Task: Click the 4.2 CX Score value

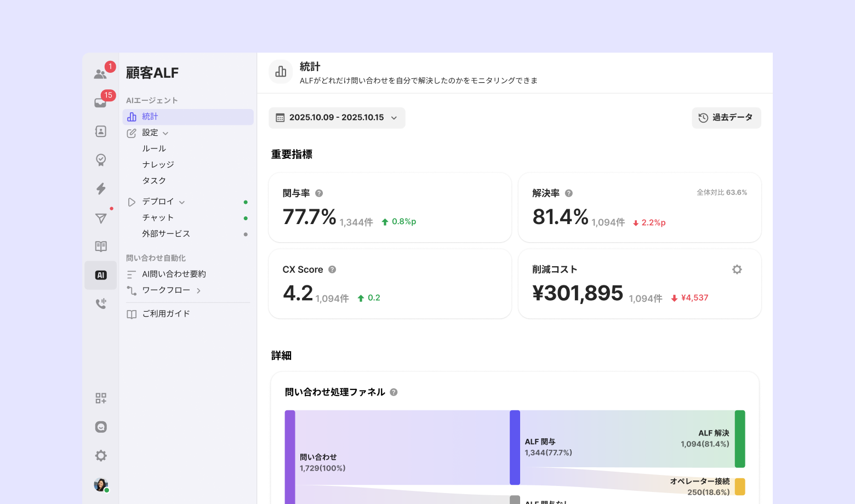Action: [298, 293]
